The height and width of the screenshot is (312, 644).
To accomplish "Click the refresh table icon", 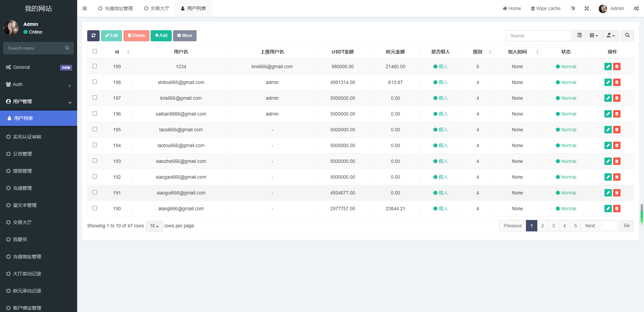I will 93,36.
